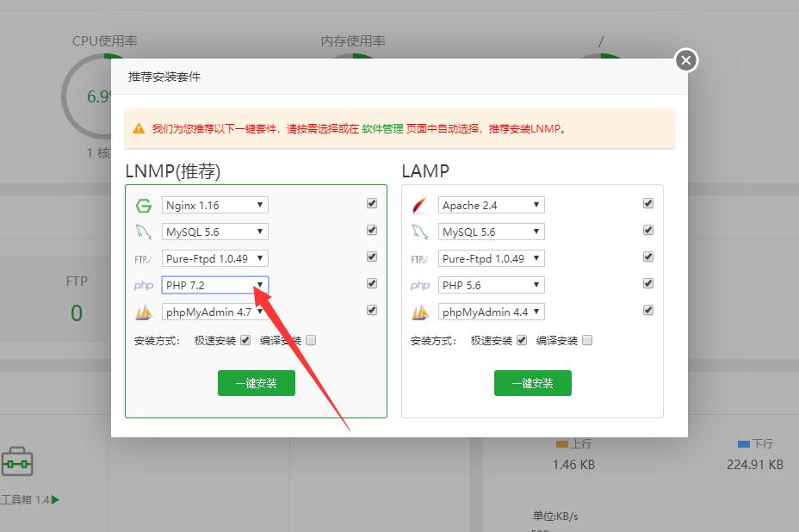Uncheck the PHP 5.6 checkbox

coord(648,283)
